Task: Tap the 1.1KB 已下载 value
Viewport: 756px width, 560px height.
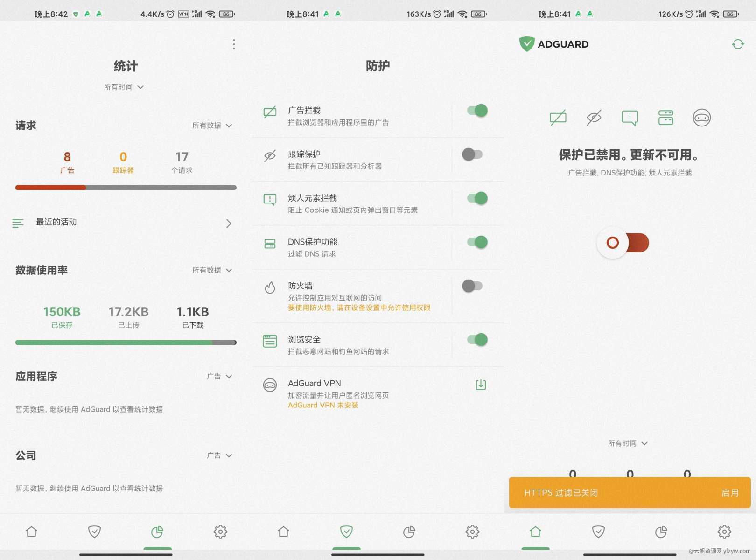Action: coord(193,317)
